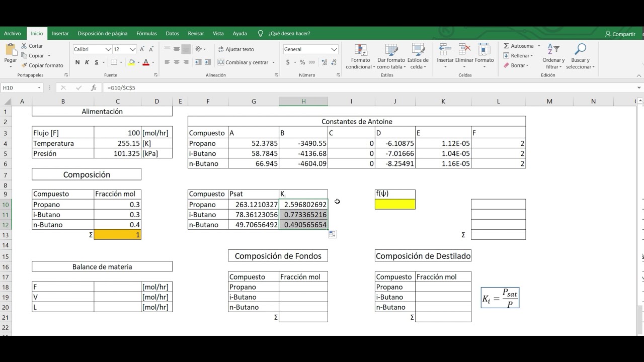Click the Cortar scissors icon
Screen dimensions: 644x362
(24, 46)
